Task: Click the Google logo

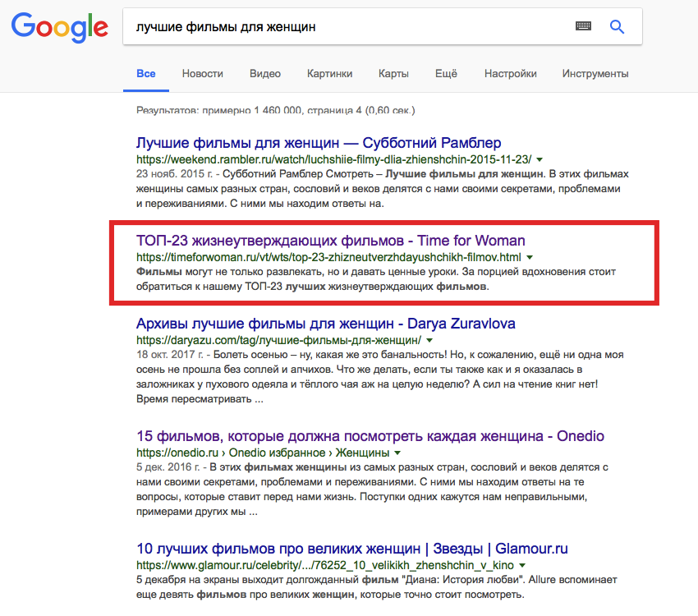Action: [60, 28]
